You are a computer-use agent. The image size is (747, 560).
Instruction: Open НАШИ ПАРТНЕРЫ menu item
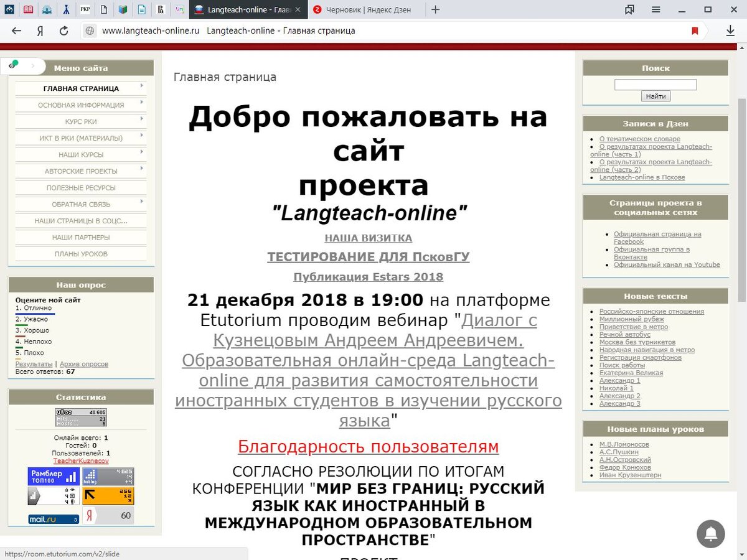(81, 238)
